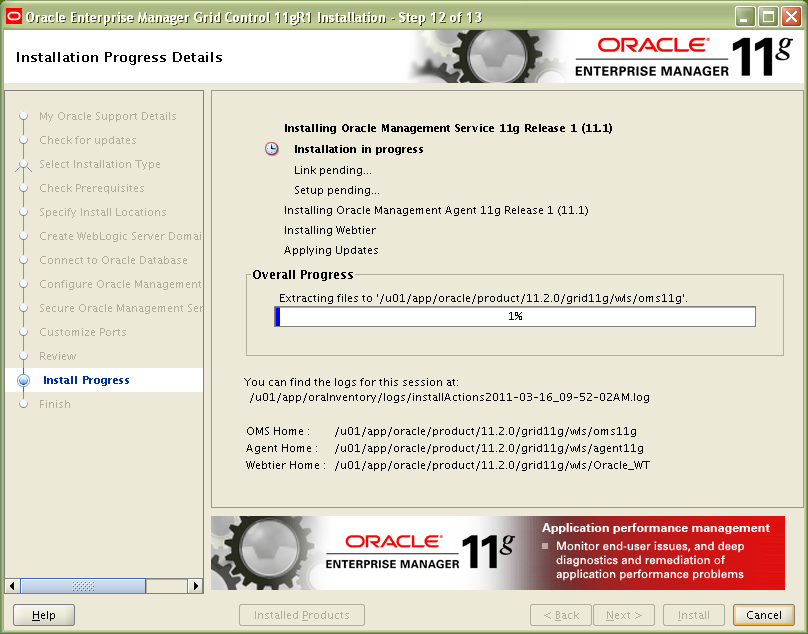This screenshot has width=808, height=634.
Task: Click the My Oracle Support Details bullet
Action: (23, 116)
